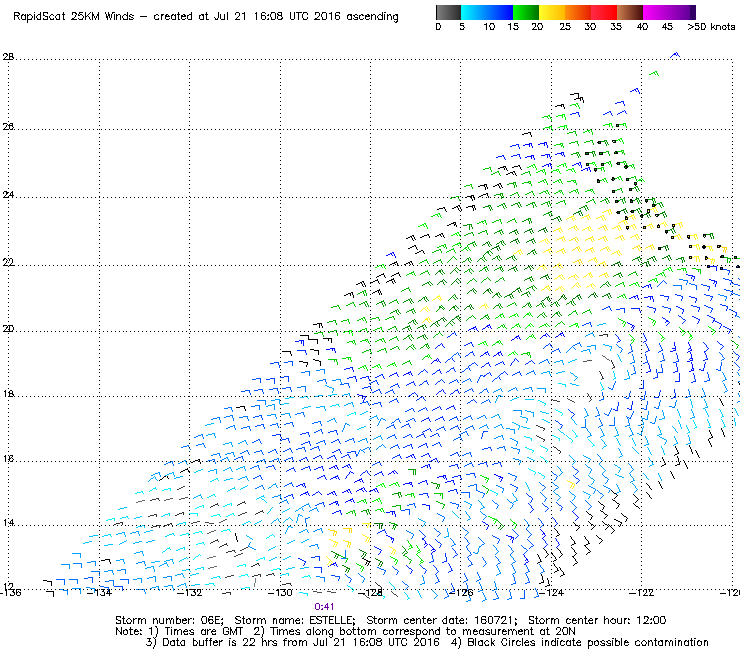Click the text "Storm center date: 160721"
The height and width of the screenshot is (650, 740).
(441, 620)
